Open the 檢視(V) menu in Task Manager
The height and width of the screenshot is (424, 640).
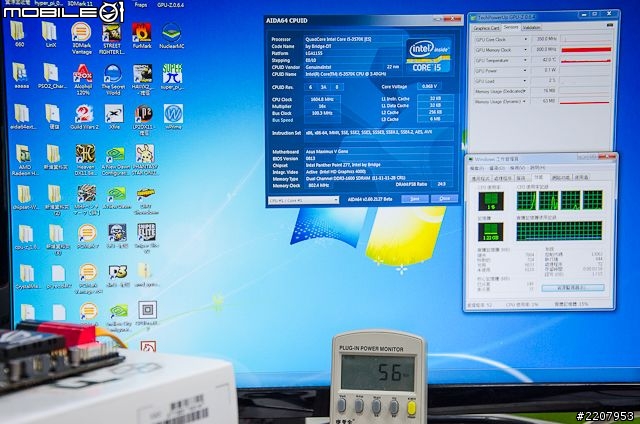pyautogui.click(x=518, y=168)
